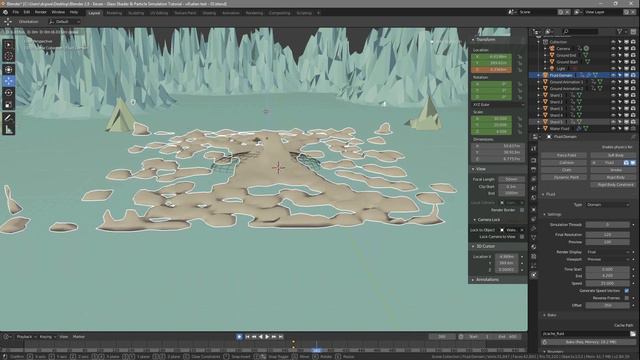Click the Play animation reverse button
The height and width of the screenshot is (360, 640).
[261, 337]
